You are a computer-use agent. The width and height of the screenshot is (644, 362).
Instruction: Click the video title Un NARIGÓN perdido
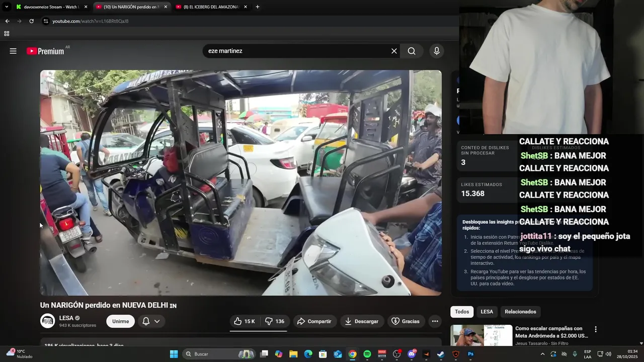(x=108, y=305)
